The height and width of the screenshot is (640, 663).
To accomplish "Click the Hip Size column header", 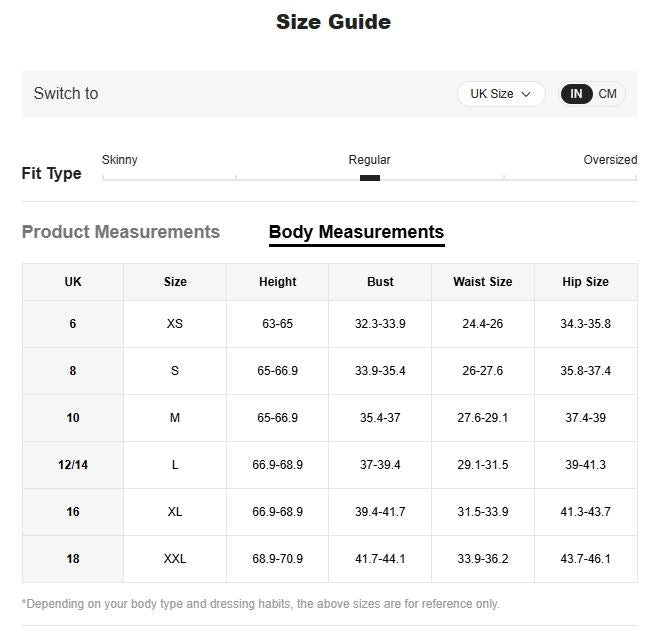I will pyautogui.click(x=585, y=282).
